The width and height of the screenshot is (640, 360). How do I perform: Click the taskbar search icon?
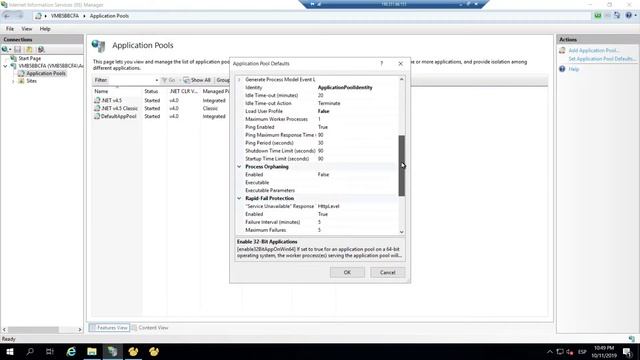[x=30, y=351]
